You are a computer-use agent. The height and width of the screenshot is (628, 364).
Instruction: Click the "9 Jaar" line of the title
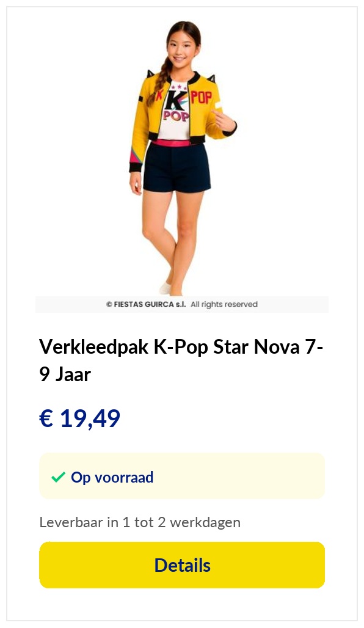[x=65, y=374]
